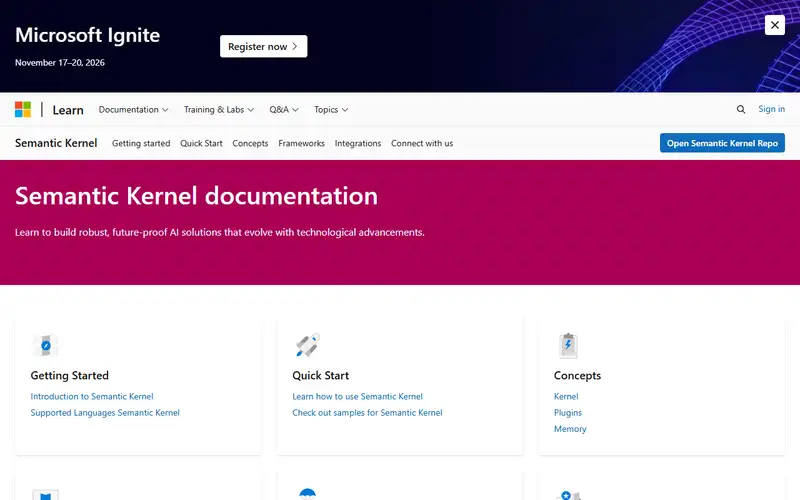Click the Getting Started card icon

point(46,345)
